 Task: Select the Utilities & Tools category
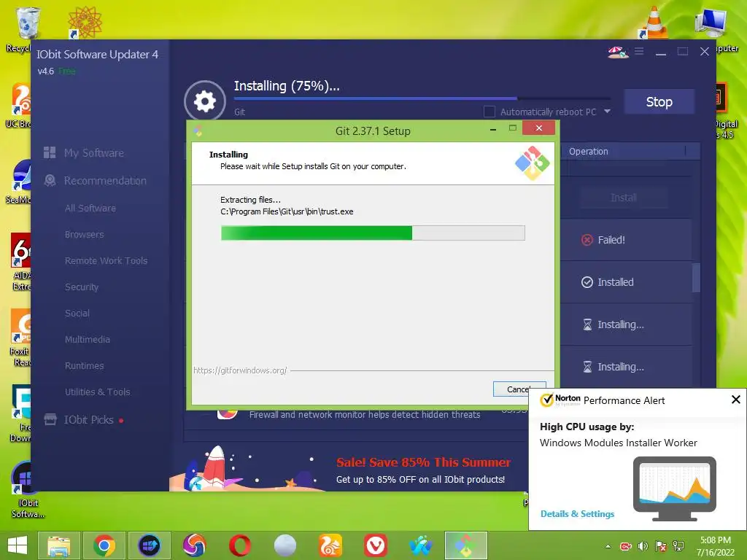(x=97, y=392)
